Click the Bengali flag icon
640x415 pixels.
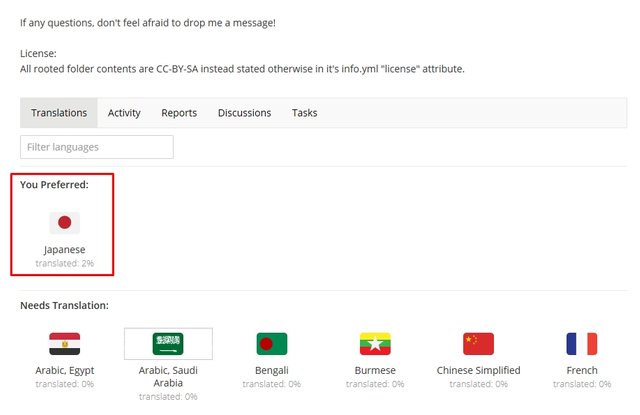(x=272, y=344)
